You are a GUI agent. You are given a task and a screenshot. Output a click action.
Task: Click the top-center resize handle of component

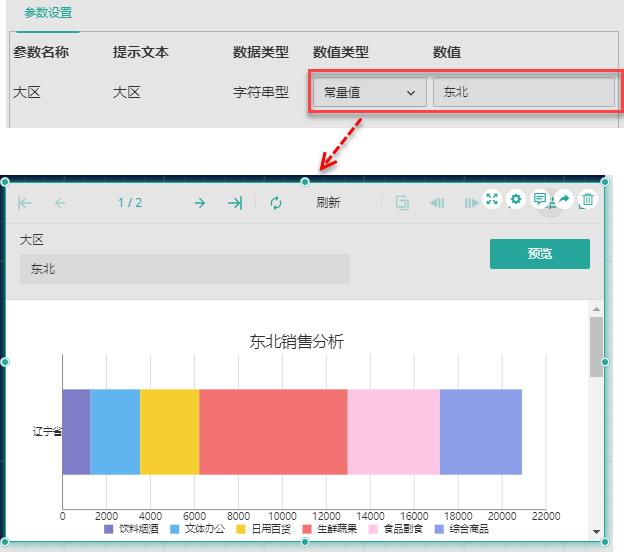coord(305,182)
